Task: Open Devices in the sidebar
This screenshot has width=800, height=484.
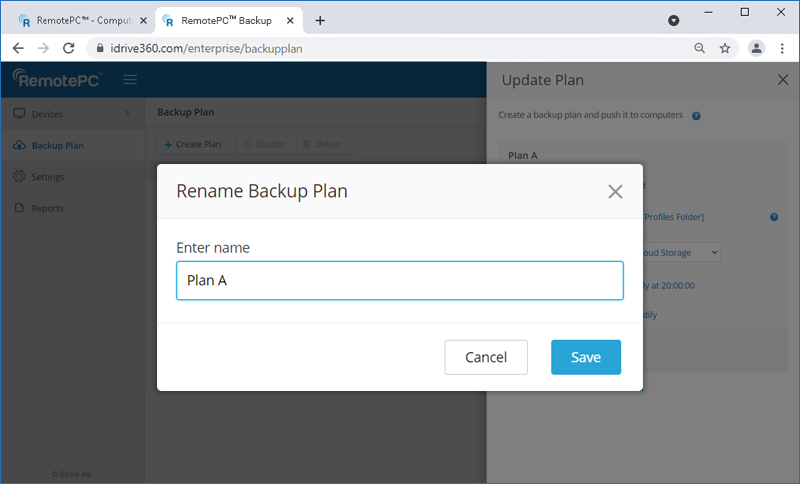Action: pos(47,114)
